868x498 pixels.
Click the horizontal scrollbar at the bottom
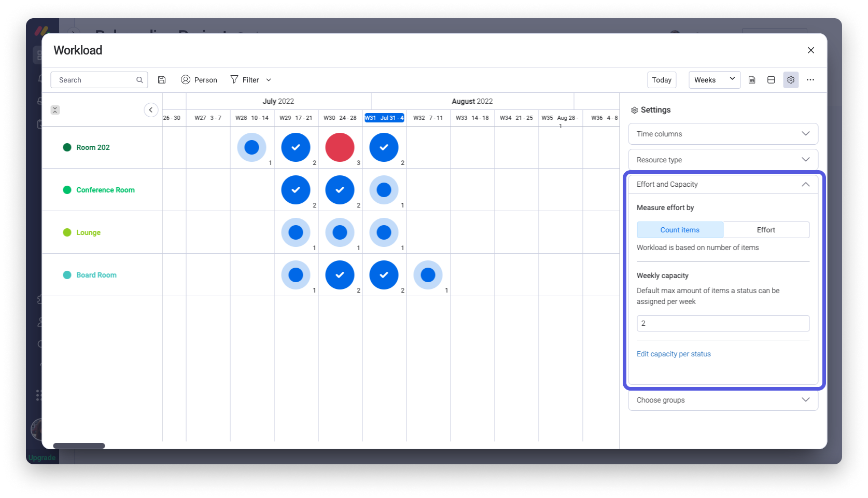tap(79, 446)
